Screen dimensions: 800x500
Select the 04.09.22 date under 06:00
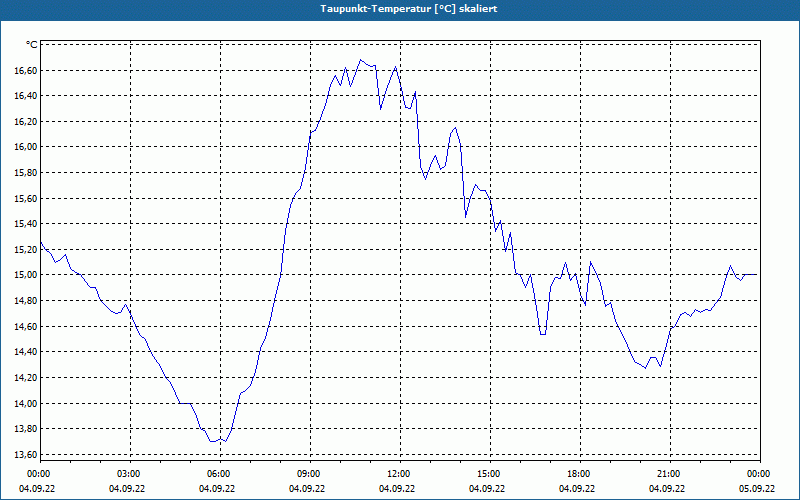pos(217,489)
